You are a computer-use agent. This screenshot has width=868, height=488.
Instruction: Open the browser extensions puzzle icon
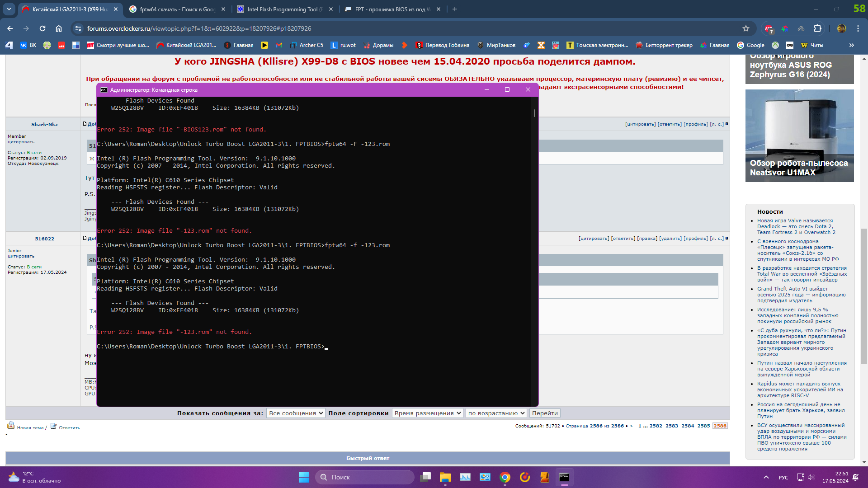pyautogui.click(x=817, y=28)
